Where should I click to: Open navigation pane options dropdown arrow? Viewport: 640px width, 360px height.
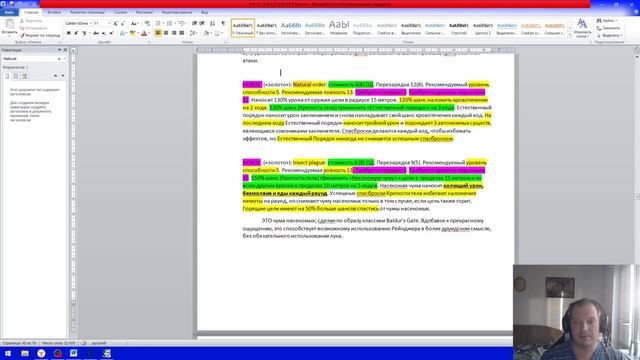[x=59, y=50]
